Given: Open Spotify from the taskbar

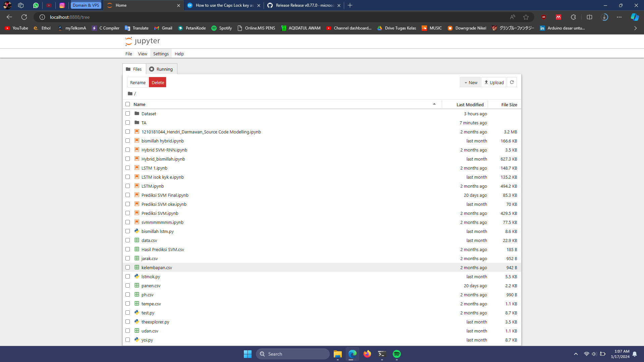Looking at the screenshot, I should [x=396, y=354].
